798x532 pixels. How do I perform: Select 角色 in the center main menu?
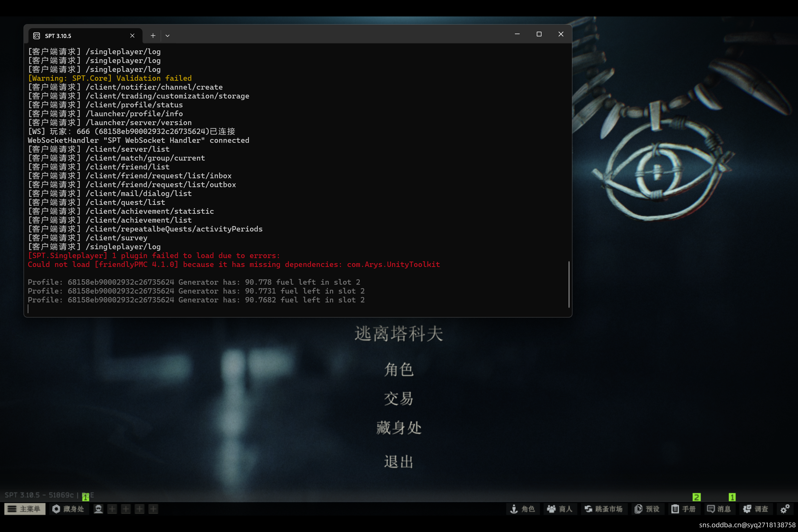pyautogui.click(x=399, y=370)
